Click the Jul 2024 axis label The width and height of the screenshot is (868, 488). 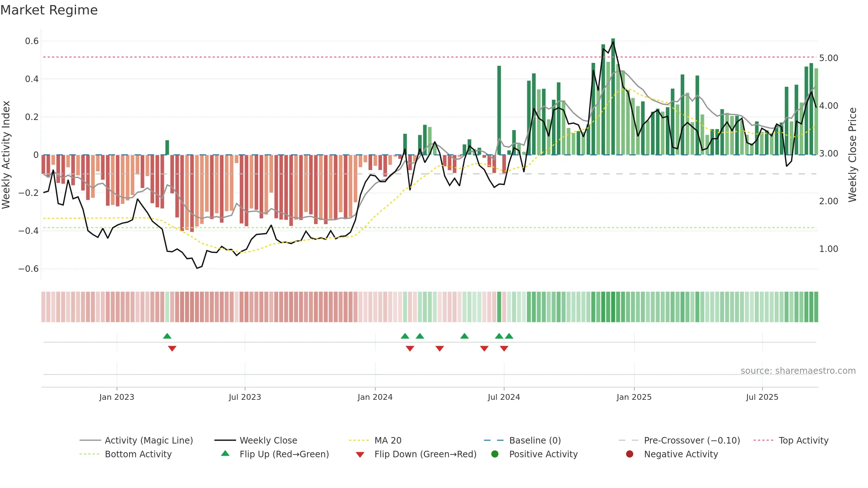504,397
